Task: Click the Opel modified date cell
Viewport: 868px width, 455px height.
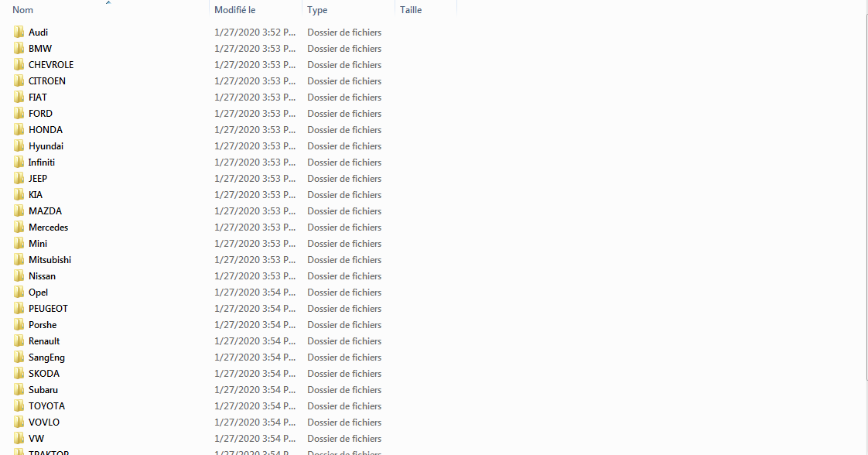Action: 255,292
